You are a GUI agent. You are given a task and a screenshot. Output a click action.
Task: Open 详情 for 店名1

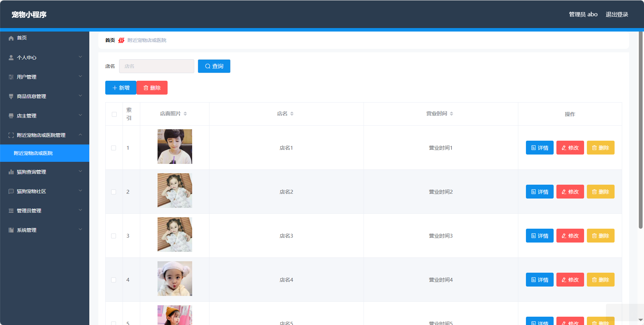(540, 148)
